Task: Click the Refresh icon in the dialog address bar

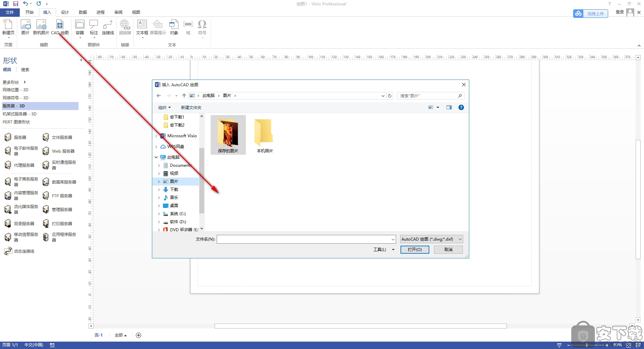Action: (390, 96)
